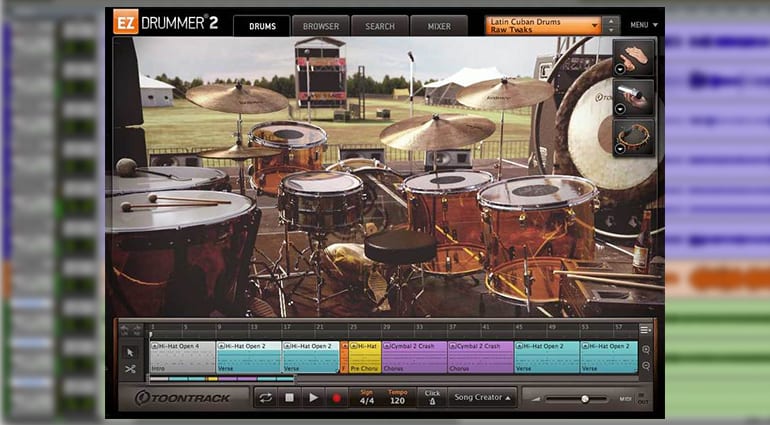Expand the tambourine slot dropdown arrow
The height and width of the screenshot is (425, 770).
tap(620, 150)
